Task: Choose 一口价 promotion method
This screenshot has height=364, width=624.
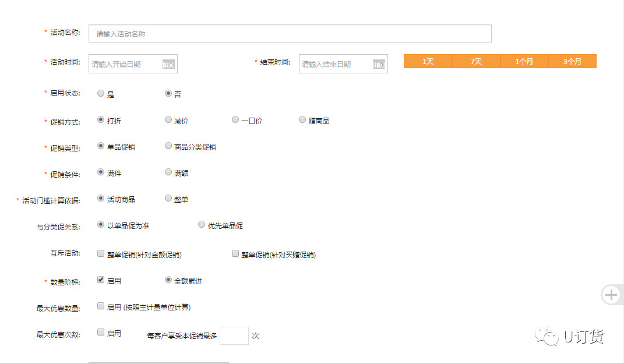Action: [235, 119]
